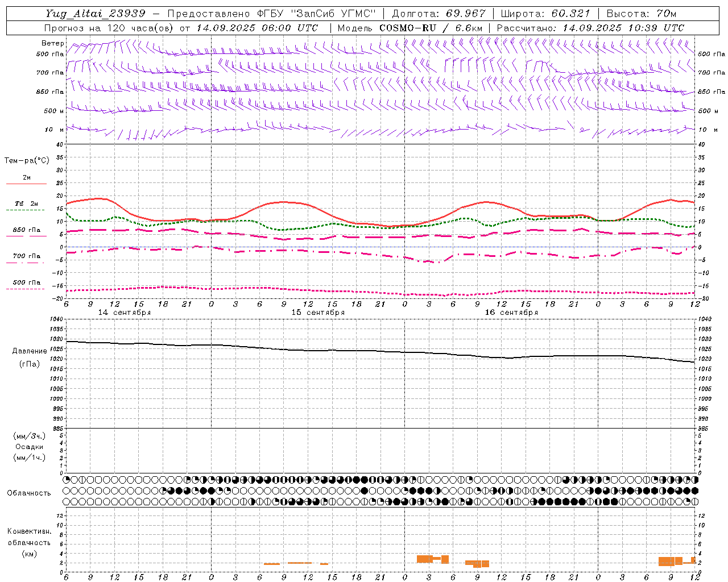
Task: Click the 10 м wind level label at left
Action: (x=55, y=130)
